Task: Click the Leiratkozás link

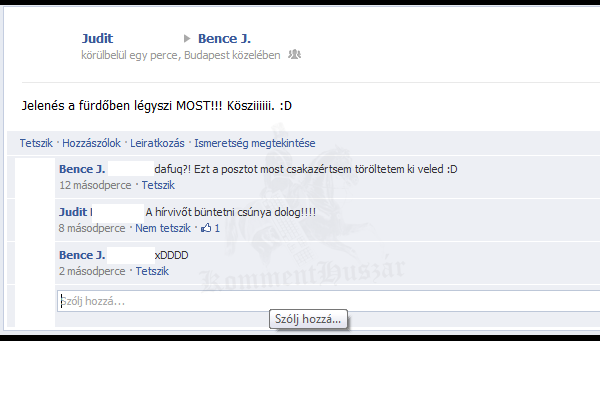Action: [157, 143]
